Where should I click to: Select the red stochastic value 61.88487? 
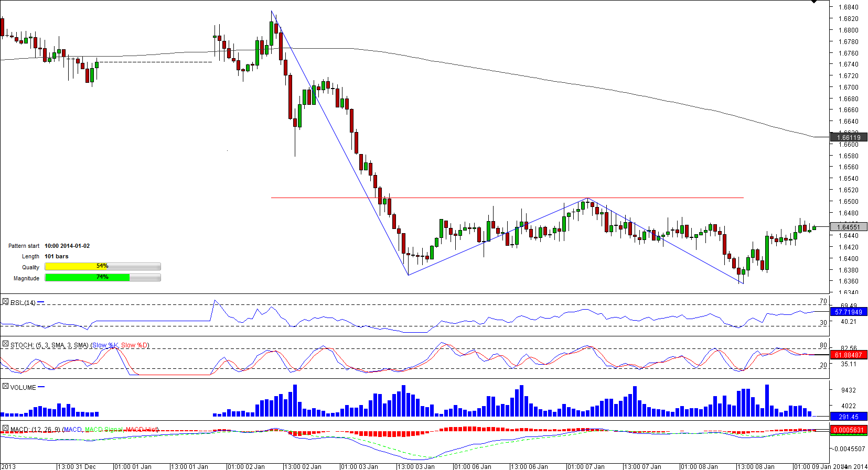point(848,355)
